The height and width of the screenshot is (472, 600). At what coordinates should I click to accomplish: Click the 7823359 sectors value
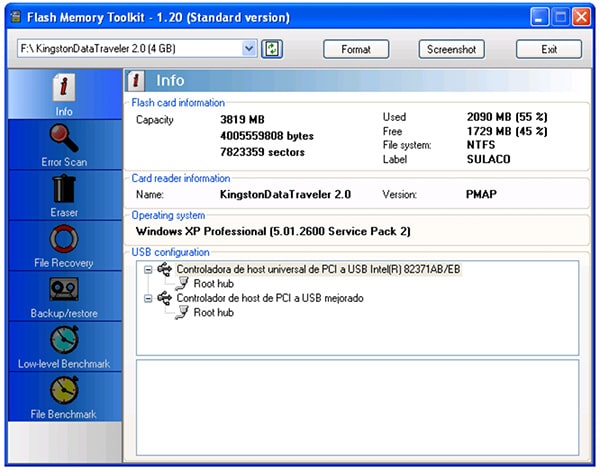262,152
